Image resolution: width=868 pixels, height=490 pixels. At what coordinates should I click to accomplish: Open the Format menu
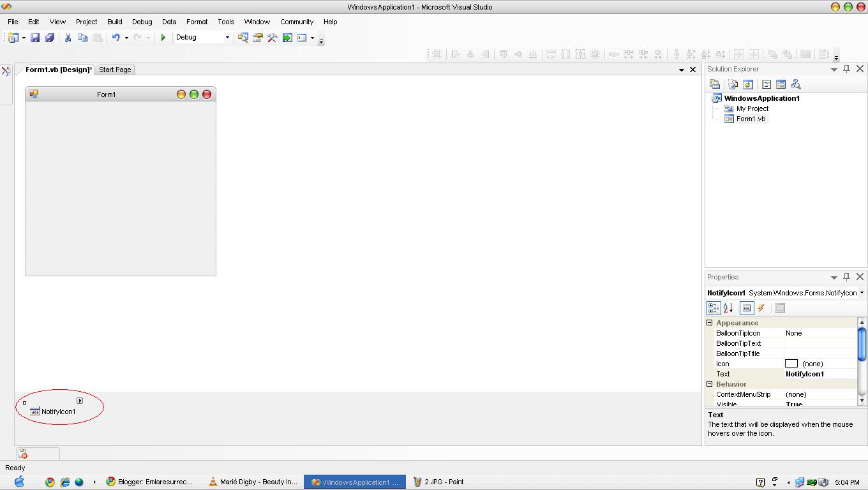pyautogui.click(x=197, y=22)
